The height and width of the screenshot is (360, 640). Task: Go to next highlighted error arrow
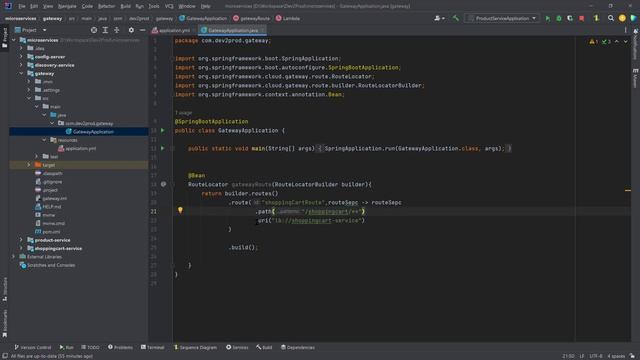point(625,42)
